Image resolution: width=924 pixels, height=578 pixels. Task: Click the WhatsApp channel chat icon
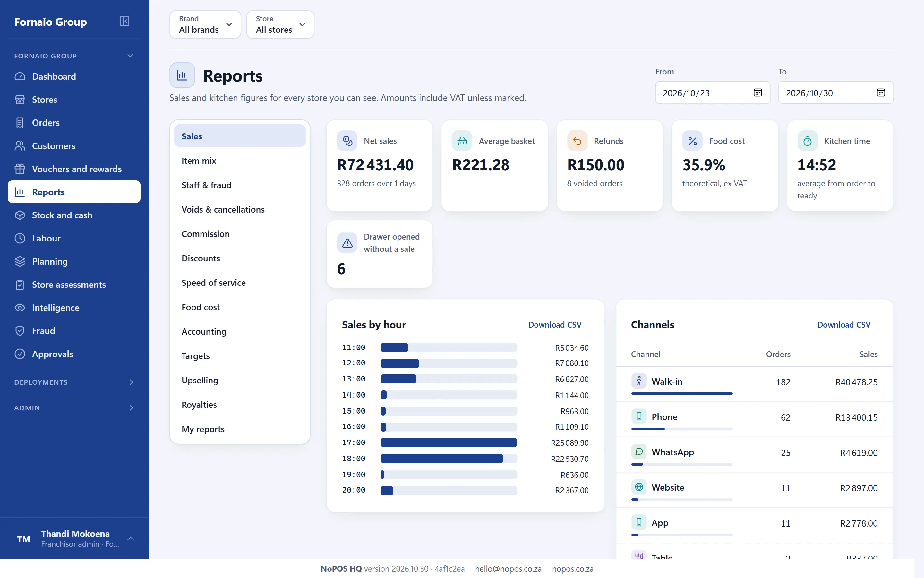pyautogui.click(x=639, y=452)
